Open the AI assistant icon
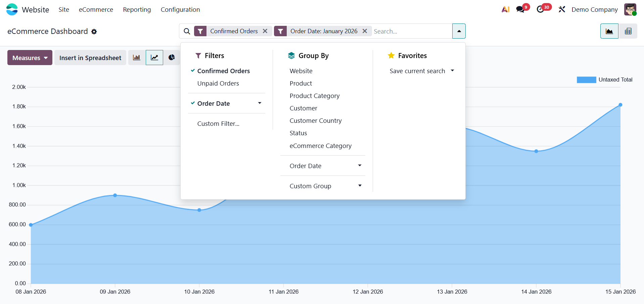This screenshot has height=304, width=644. point(505,9)
